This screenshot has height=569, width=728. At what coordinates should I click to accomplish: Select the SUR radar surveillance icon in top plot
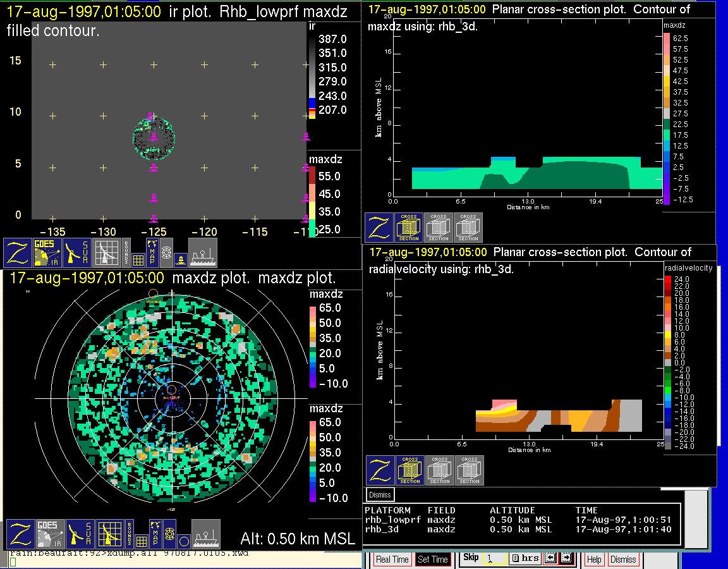point(79,252)
